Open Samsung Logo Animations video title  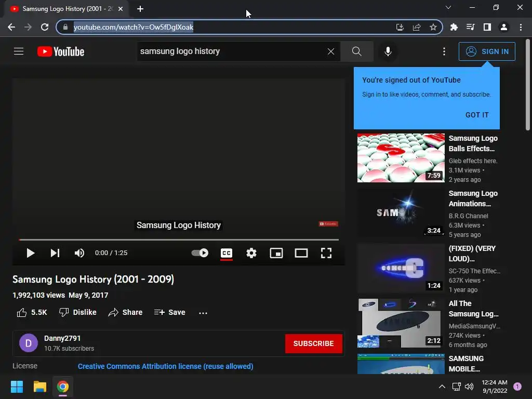[473, 198]
